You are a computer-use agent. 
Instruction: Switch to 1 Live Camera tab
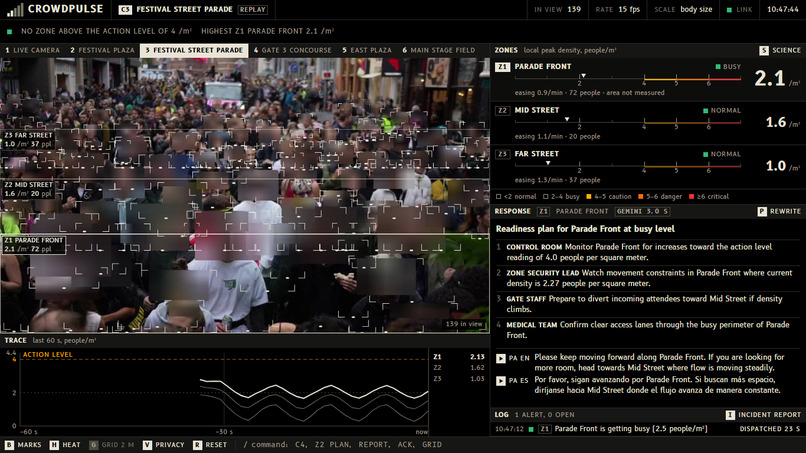tap(32, 50)
